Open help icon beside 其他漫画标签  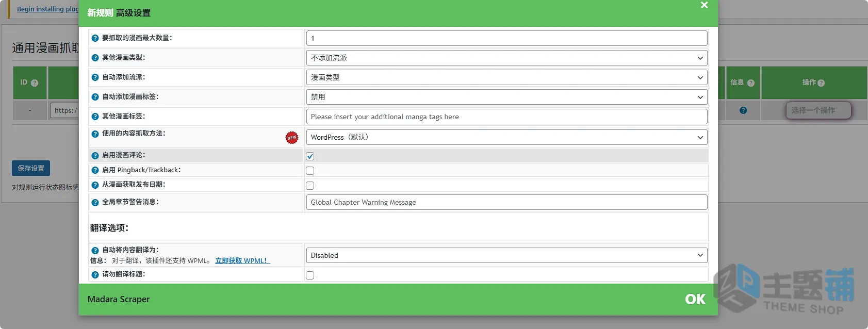point(95,117)
